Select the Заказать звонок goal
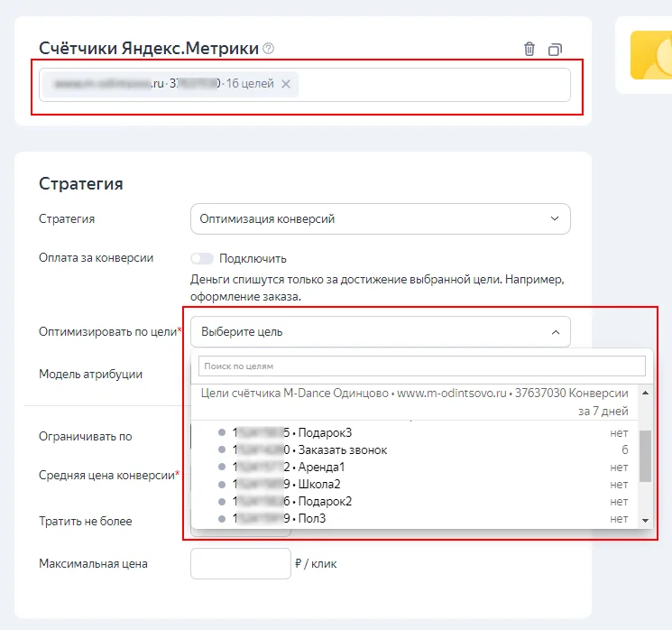Screen dimensions: 672x630 pos(414,449)
